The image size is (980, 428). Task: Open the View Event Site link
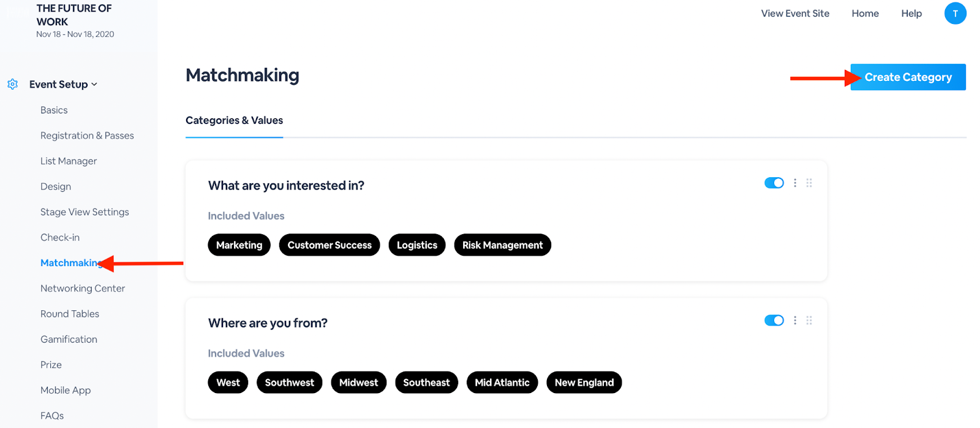click(x=795, y=13)
